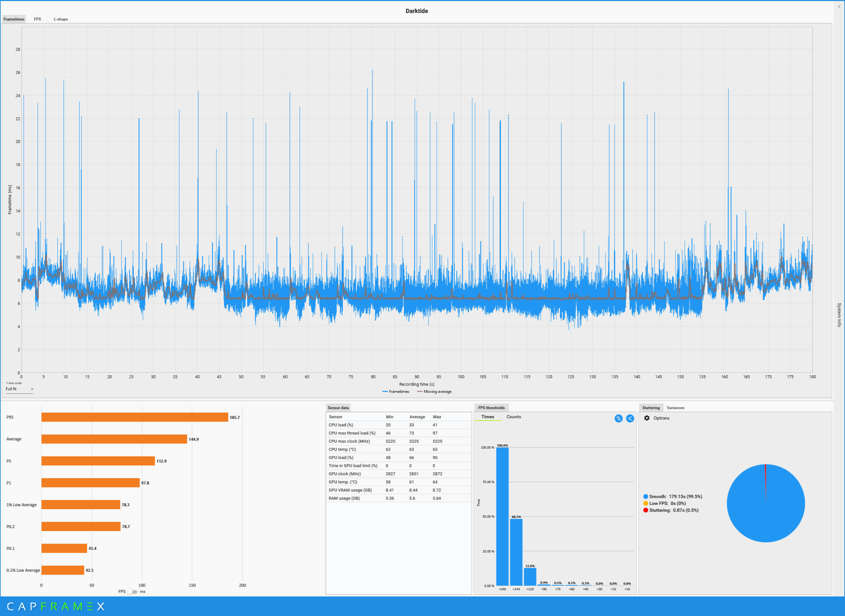Click the 185.7 value label
Image resolution: width=845 pixels, height=616 pixels.
click(235, 417)
